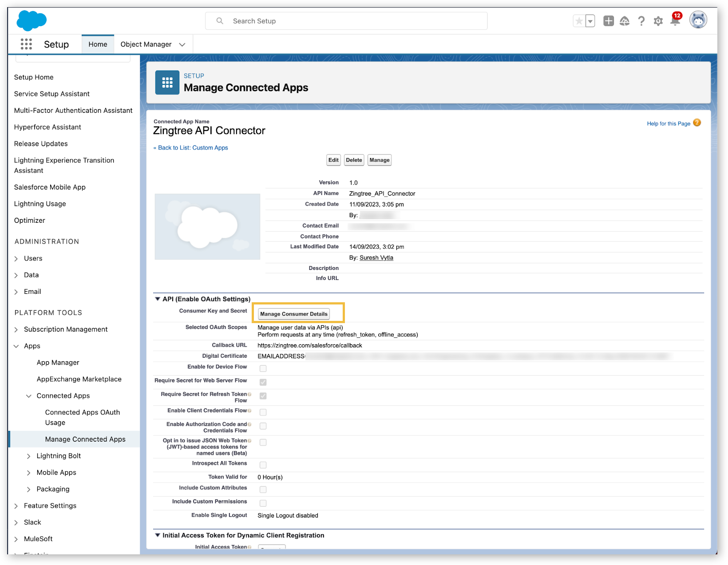Open the setup gear icon
728x565 pixels.
point(658,21)
